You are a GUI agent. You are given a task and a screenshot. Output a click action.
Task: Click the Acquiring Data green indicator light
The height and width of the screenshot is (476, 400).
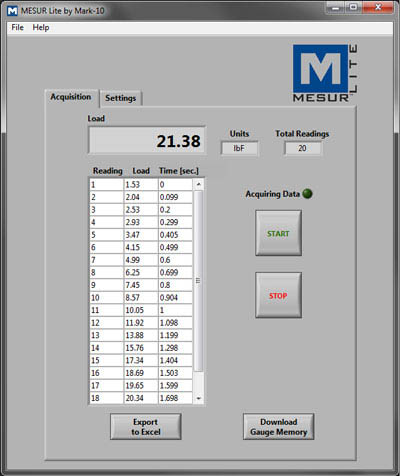click(307, 194)
